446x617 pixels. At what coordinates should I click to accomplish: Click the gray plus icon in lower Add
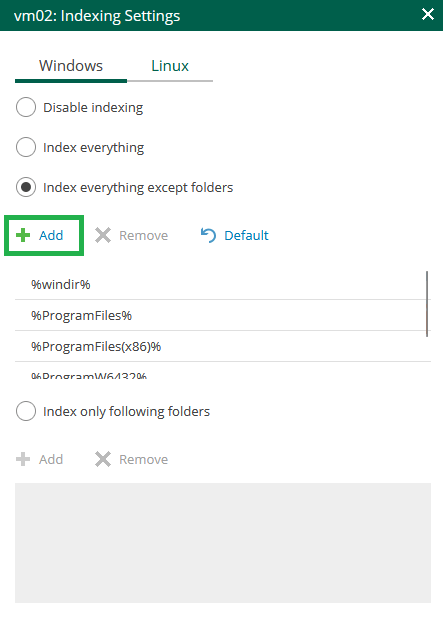click(x=23, y=459)
